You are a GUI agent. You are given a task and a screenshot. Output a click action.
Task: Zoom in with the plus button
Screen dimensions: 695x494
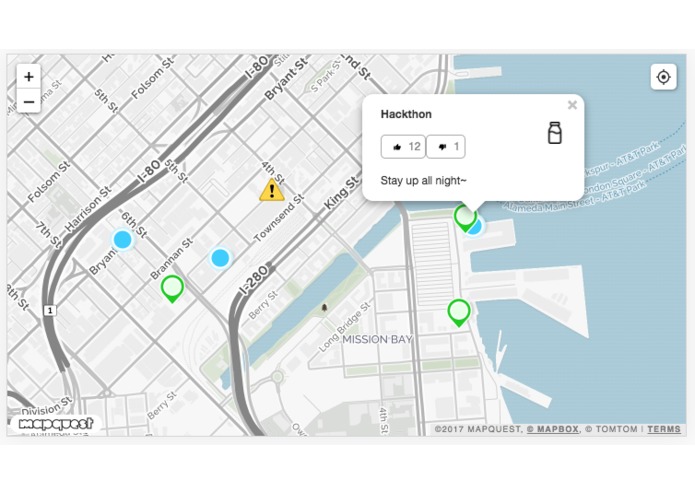click(x=29, y=77)
